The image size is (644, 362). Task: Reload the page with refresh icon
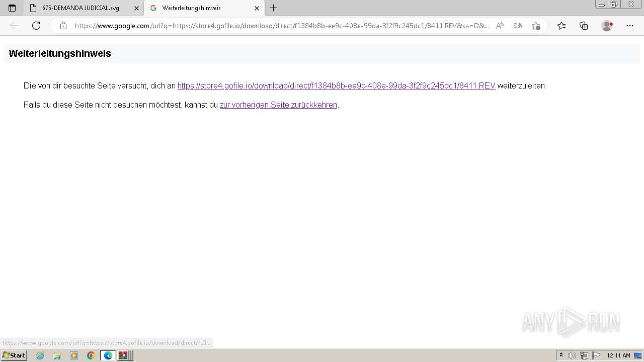tap(36, 26)
